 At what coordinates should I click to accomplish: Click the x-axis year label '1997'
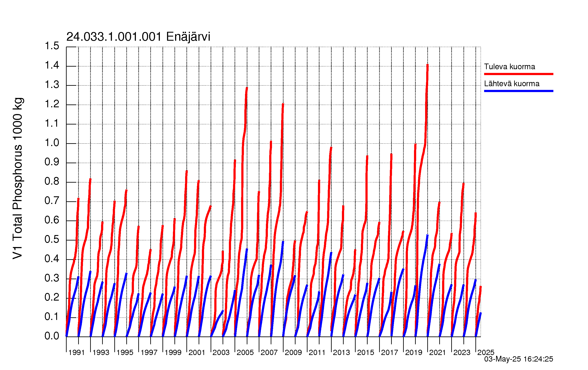click(x=149, y=352)
